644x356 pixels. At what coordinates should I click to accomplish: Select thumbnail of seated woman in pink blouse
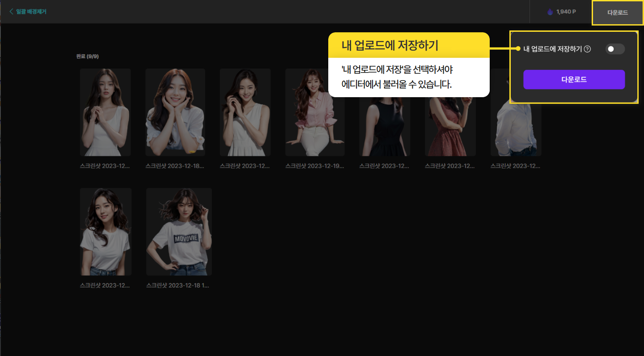[315, 112]
